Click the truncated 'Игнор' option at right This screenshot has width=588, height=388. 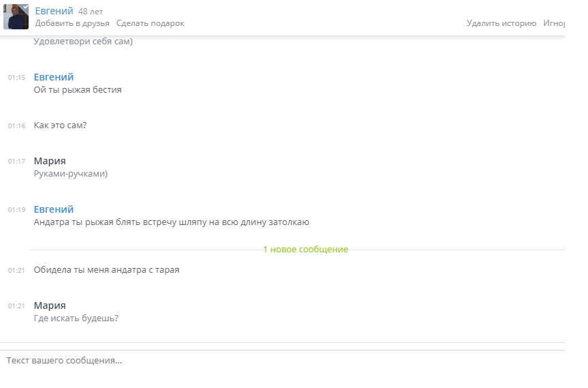(554, 23)
